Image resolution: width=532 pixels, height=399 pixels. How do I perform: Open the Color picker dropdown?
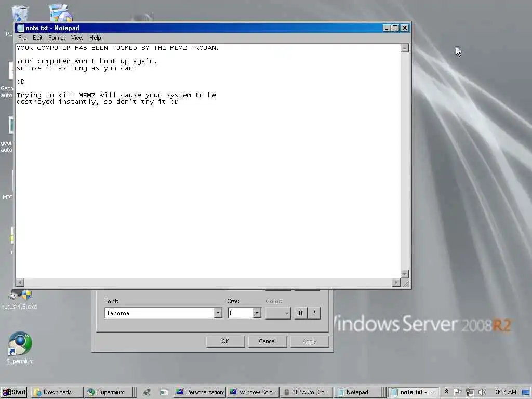coord(278,313)
